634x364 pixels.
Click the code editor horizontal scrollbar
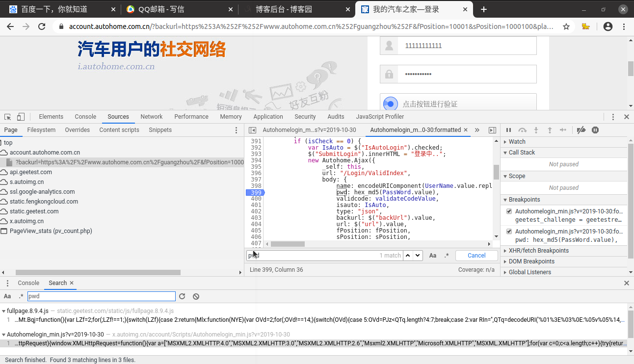(288, 244)
